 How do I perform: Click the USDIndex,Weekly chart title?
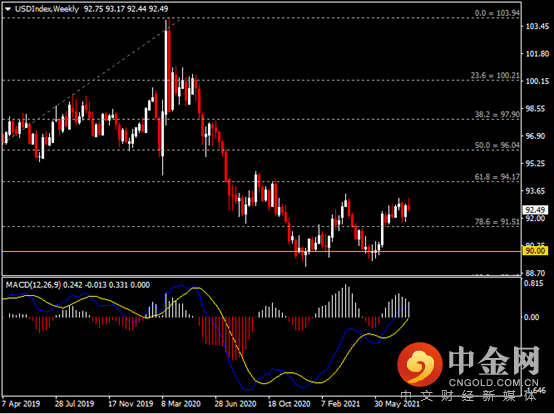click(x=47, y=9)
